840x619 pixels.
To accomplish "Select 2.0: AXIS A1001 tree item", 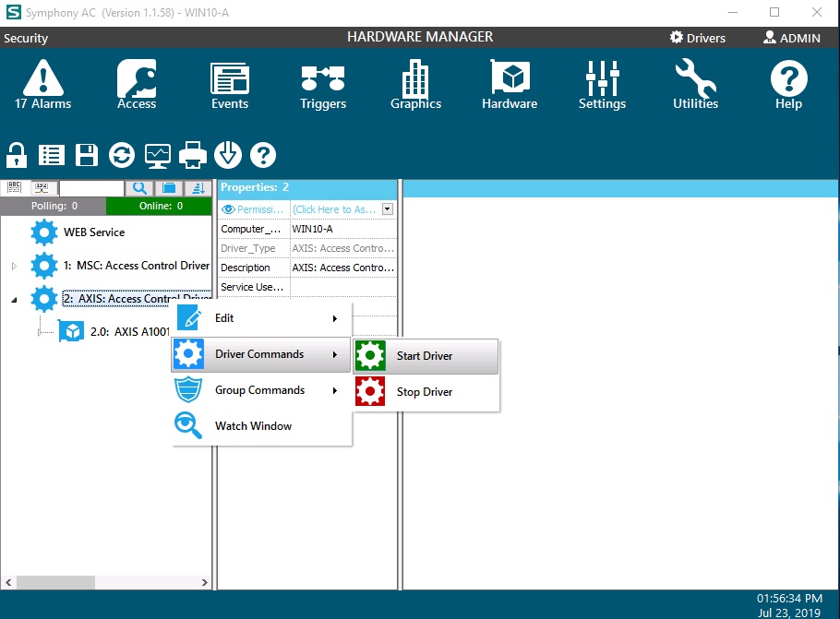I will coord(129,332).
